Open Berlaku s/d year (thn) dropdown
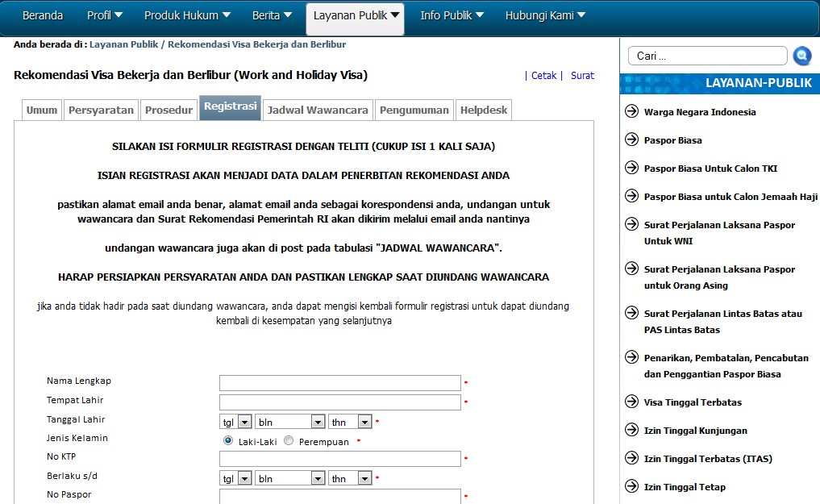Image resolution: width=820 pixels, height=504 pixels. pyautogui.click(x=350, y=478)
